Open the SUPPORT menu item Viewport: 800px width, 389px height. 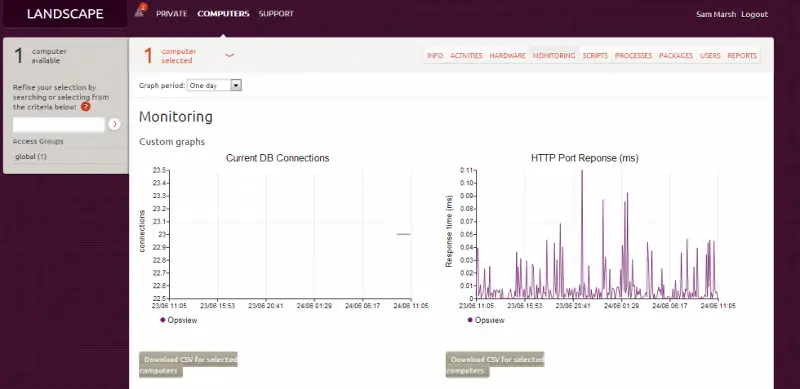[276, 14]
